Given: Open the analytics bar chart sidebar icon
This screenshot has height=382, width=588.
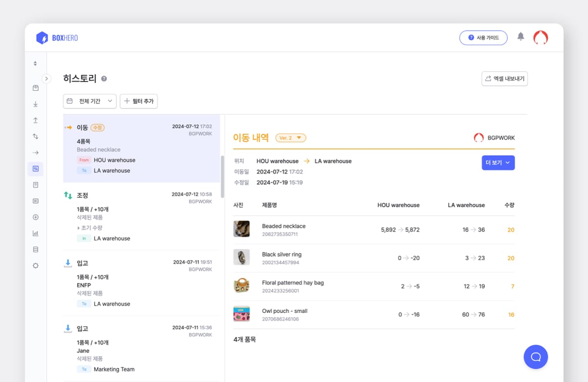Looking at the screenshot, I should (35, 234).
